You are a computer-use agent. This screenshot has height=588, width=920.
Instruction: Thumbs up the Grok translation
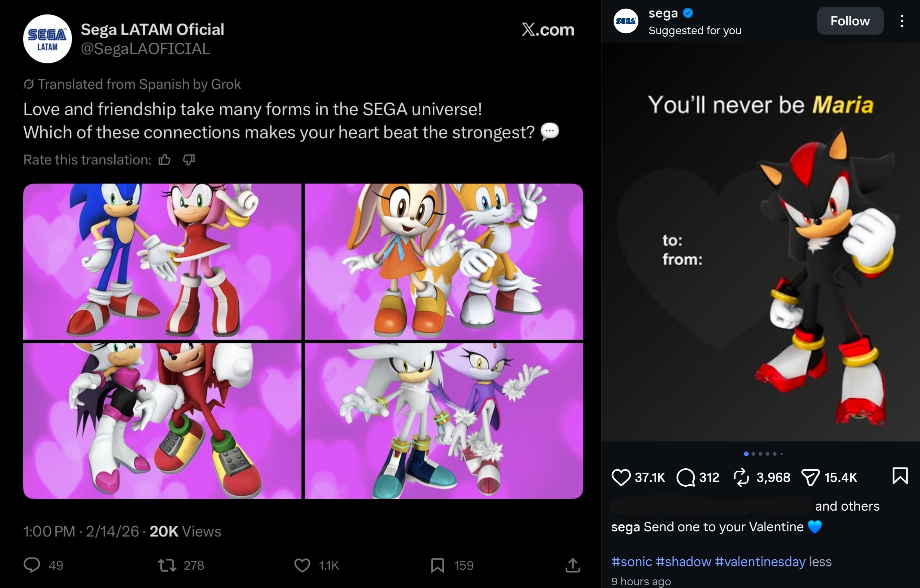[164, 160]
